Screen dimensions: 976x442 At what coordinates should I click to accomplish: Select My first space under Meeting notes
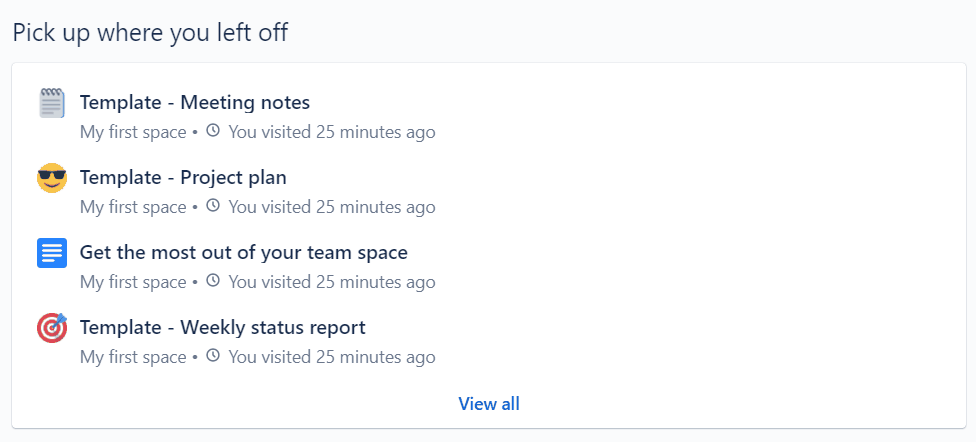[133, 132]
